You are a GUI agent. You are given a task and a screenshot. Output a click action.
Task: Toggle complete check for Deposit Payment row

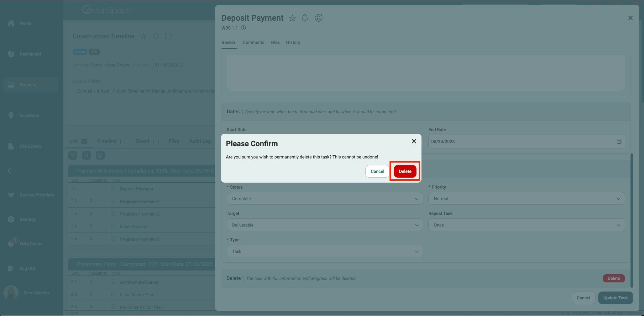point(113,189)
